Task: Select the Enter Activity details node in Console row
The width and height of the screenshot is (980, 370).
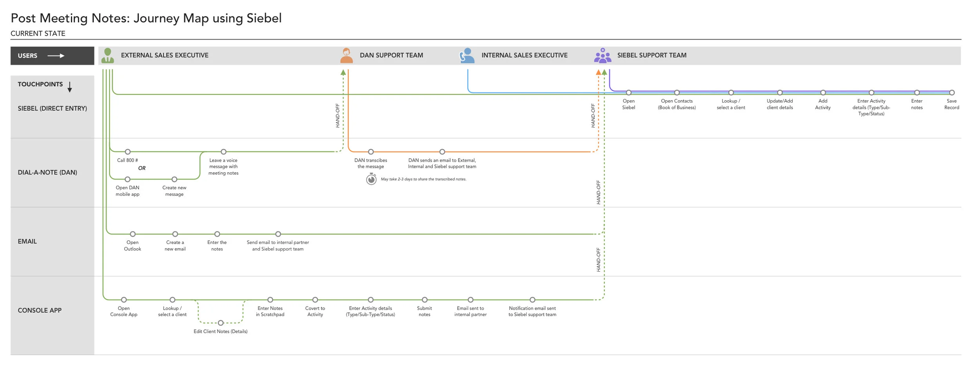Action: click(371, 300)
